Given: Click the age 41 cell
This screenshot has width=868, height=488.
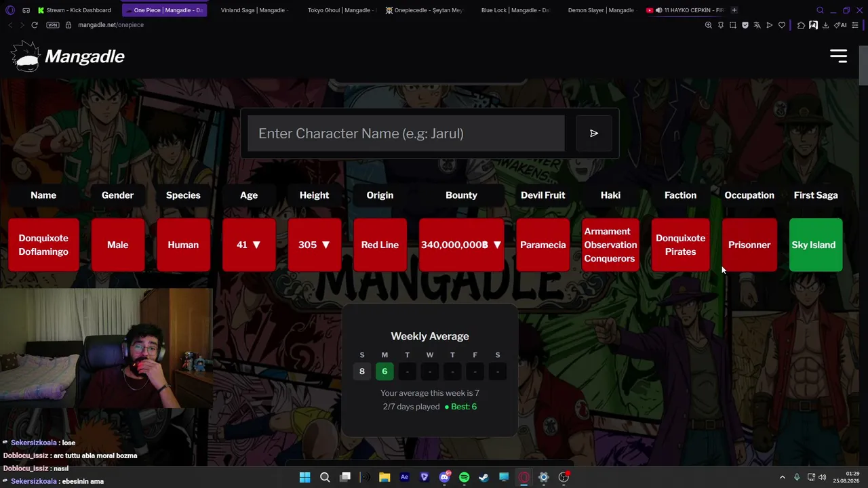Looking at the screenshot, I should 249,245.
